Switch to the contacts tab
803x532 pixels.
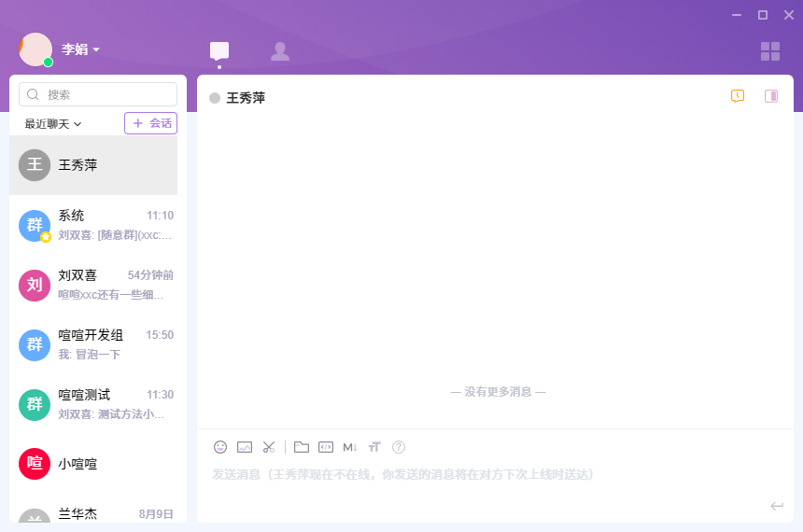[x=279, y=51]
